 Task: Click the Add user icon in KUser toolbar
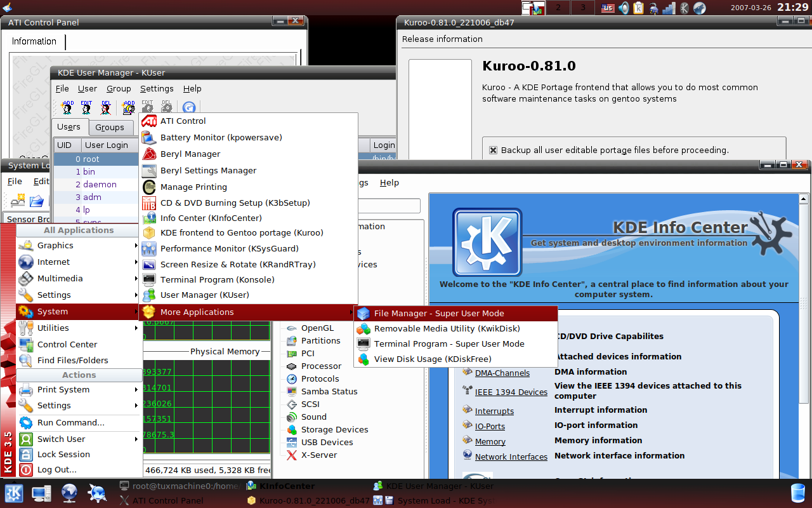67,107
